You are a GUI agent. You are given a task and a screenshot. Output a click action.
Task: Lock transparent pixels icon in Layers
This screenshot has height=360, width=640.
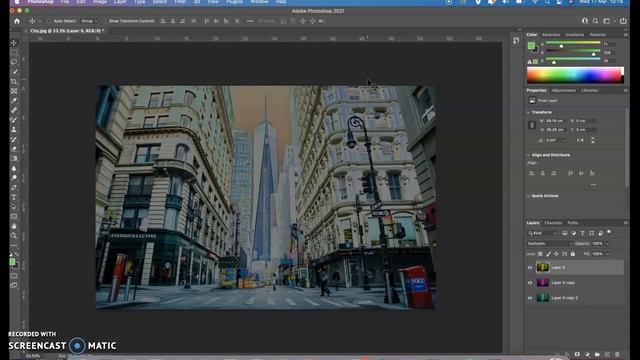(x=540, y=254)
